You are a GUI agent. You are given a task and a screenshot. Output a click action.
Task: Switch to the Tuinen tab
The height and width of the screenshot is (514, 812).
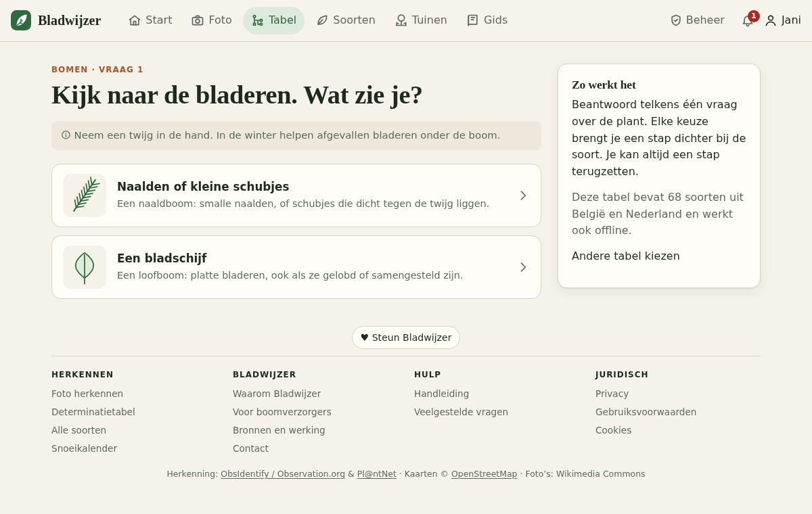coord(421,20)
